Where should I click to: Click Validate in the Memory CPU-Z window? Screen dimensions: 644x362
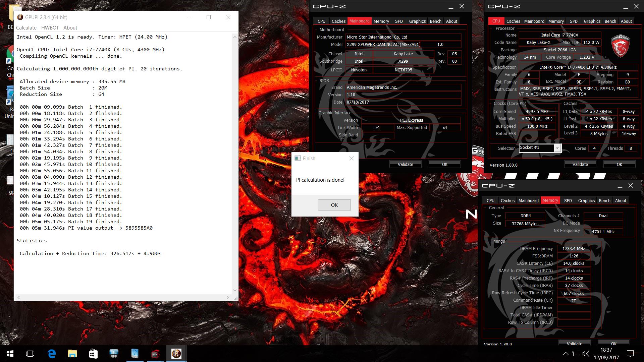574,343
